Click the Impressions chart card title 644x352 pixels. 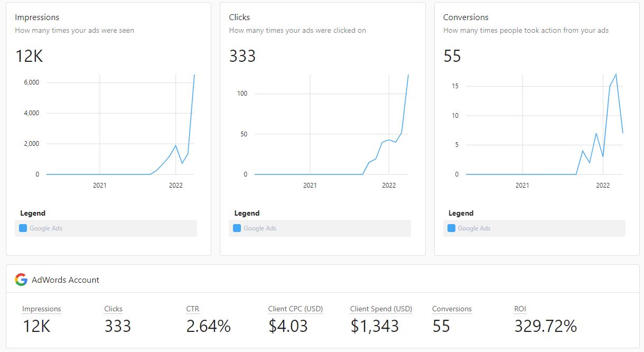pyautogui.click(x=37, y=17)
